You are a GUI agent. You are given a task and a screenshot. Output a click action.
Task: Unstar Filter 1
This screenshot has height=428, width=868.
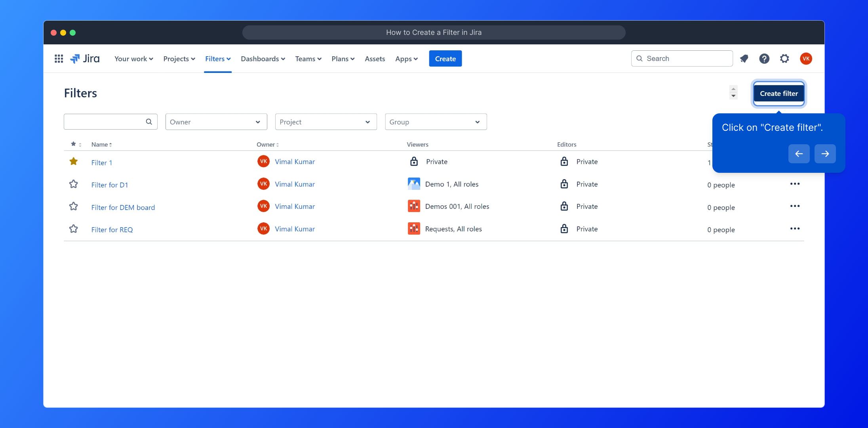pos(73,161)
